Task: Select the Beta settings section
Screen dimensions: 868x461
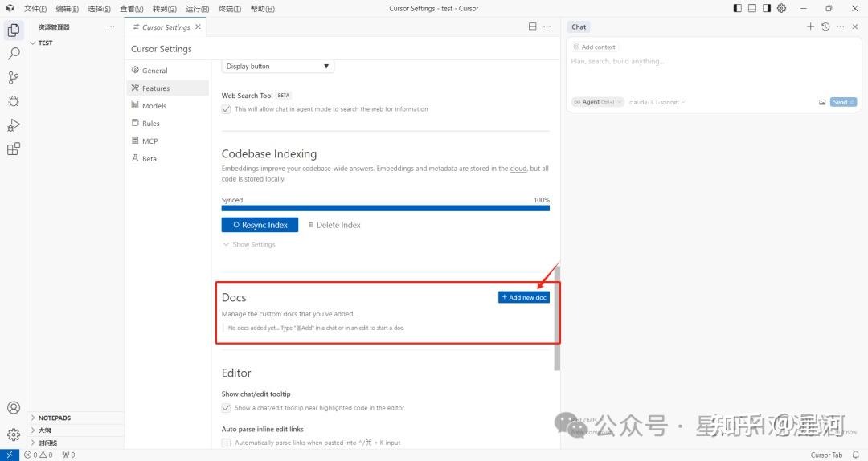Action: click(168, 159)
